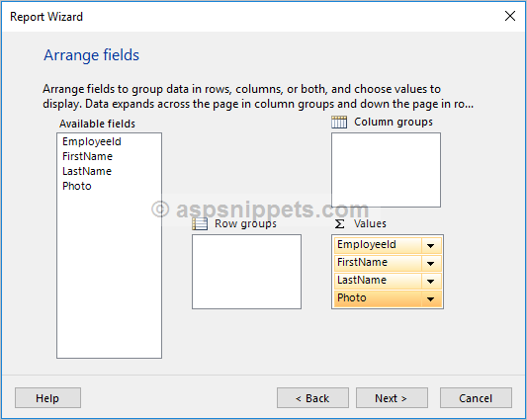Click inside the empty Row groups box
This screenshot has width=527, height=420.
246,272
